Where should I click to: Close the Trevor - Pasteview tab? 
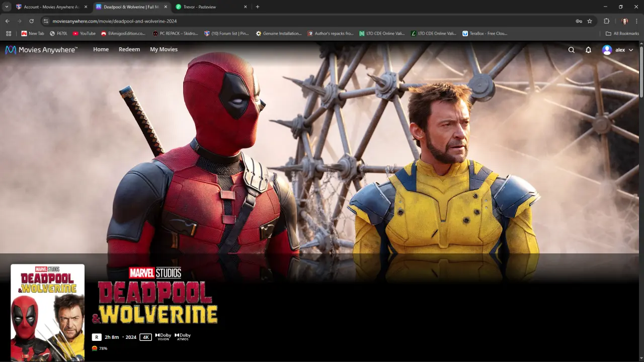coord(246,7)
